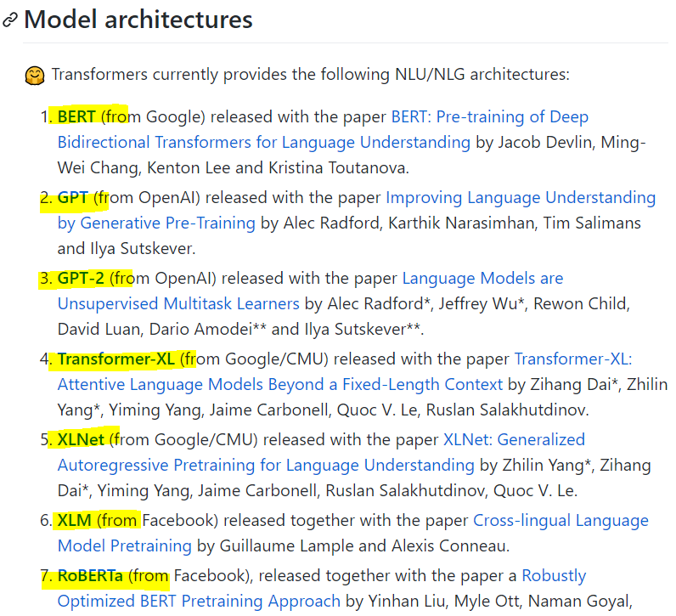
Task: Open the GPT-2 bold link
Action: point(81,278)
